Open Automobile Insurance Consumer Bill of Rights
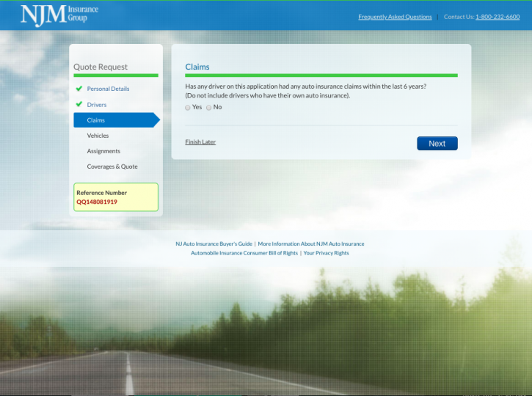 click(244, 253)
